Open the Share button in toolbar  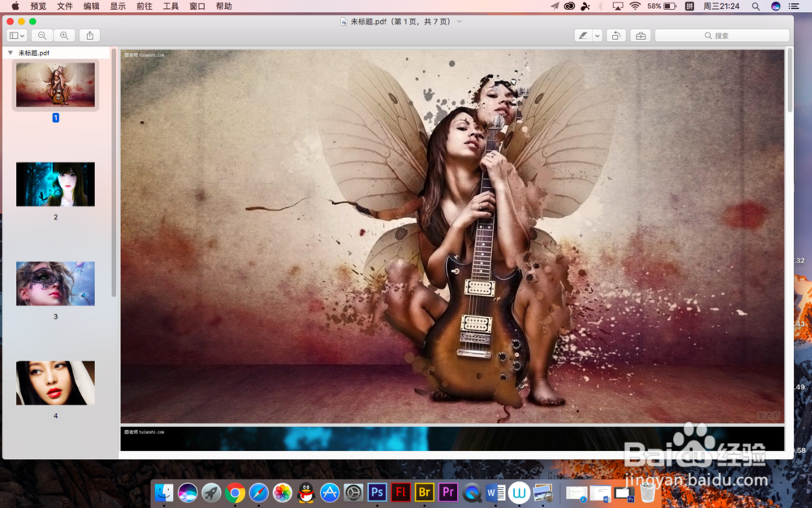tap(89, 35)
